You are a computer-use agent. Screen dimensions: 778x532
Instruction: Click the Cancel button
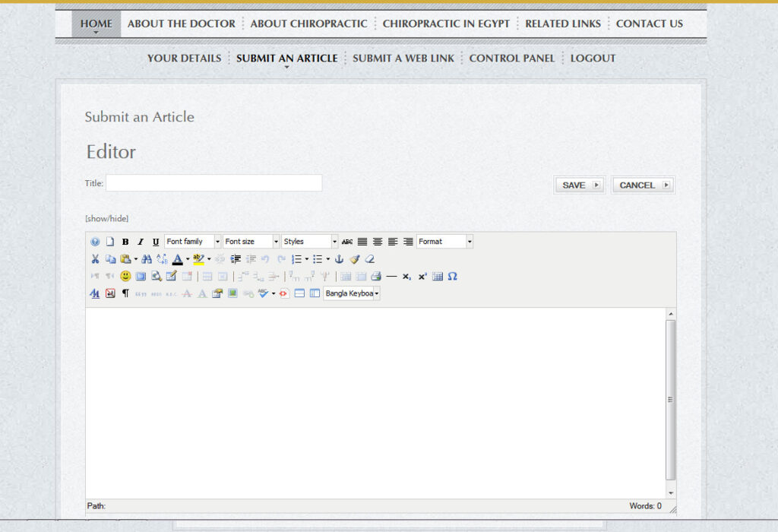pos(643,185)
